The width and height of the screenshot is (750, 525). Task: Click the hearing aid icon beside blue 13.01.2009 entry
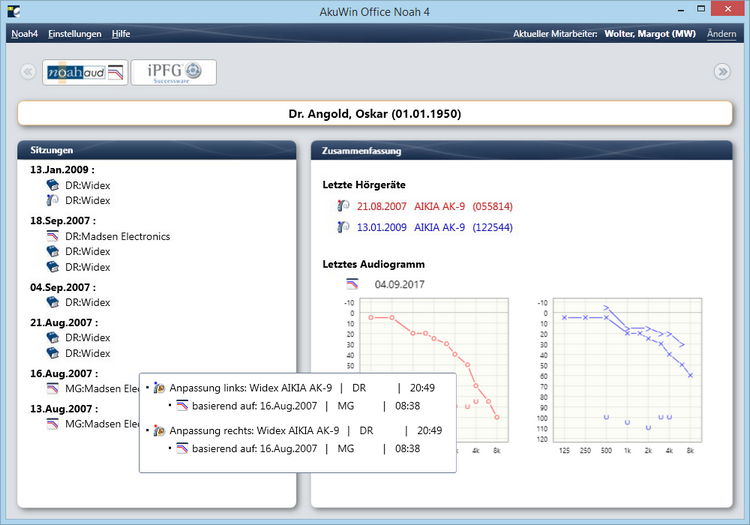pos(343,227)
